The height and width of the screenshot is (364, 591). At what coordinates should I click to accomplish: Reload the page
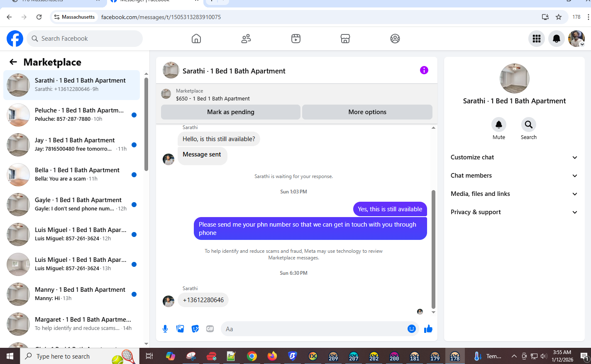[39, 17]
